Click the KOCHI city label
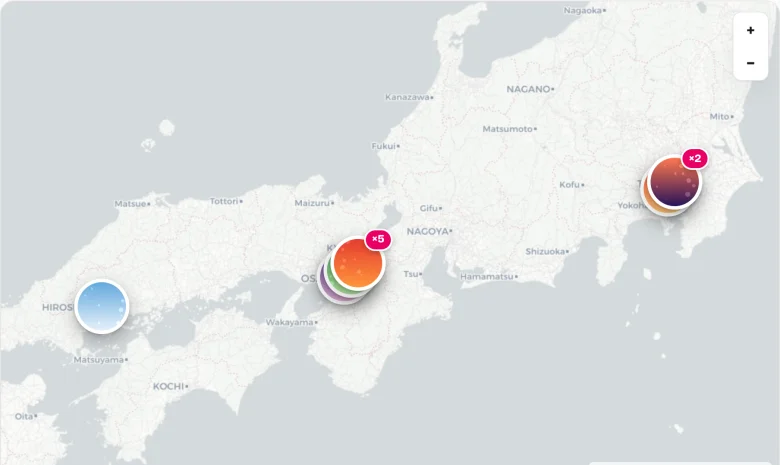Screen dimensions: 780x465 coord(168,386)
